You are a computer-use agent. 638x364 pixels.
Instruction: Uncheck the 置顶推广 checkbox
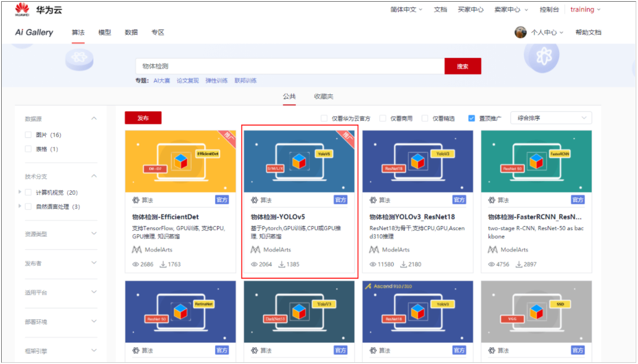[471, 118]
